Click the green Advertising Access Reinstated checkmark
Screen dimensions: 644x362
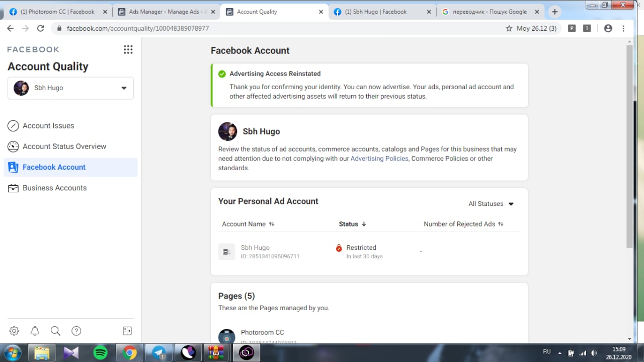222,74
